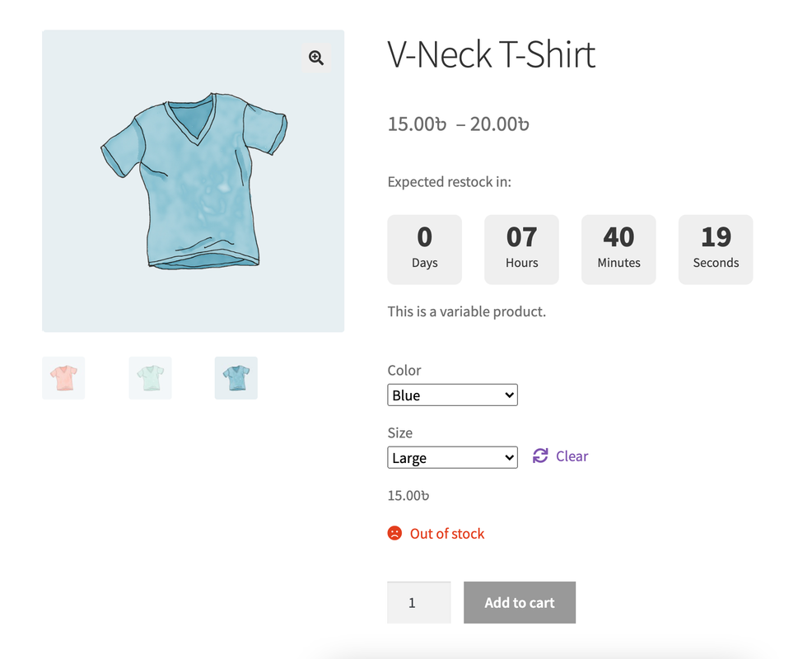The height and width of the screenshot is (659, 812).
Task: Click the Hours countdown showing 07
Action: pyautogui.click(x=521, y=249)
